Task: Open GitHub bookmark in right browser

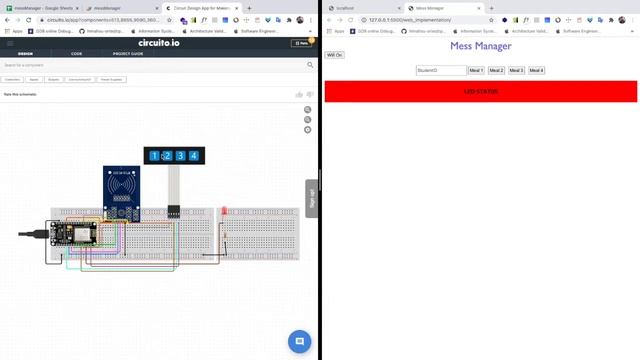Action: [423, 31]
